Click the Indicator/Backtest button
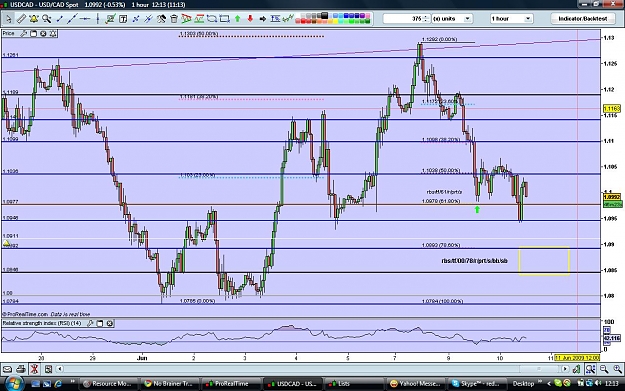The height and width of the screenshot is (391, 625). coord(582,19)
